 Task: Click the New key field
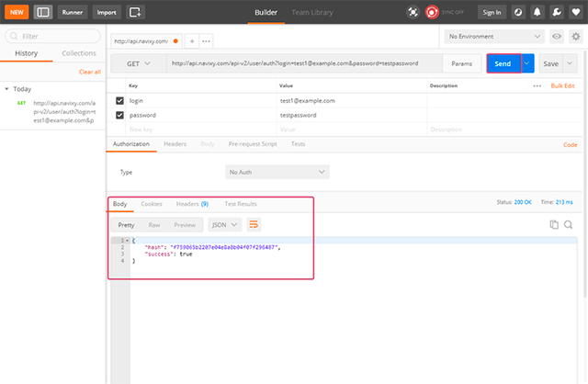pos(201,130)
